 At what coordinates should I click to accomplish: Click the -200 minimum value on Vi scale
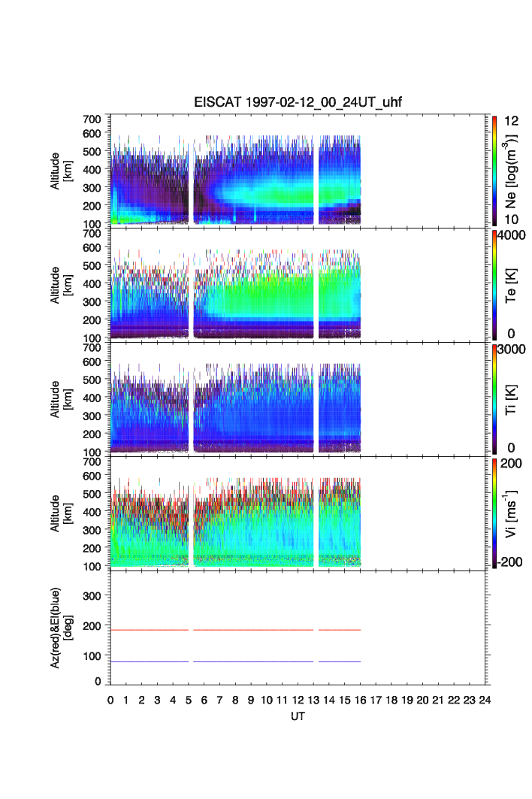(x=511, y=562)
